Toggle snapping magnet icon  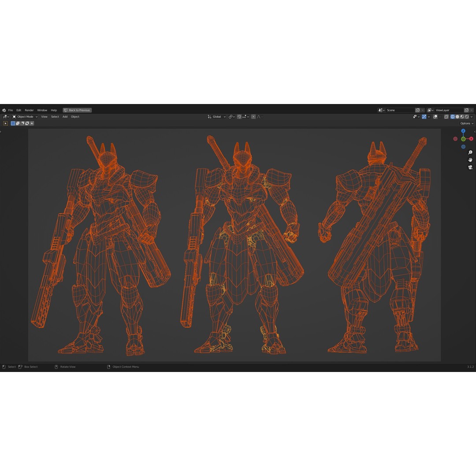pyautogui.click(x=239, y=116)
